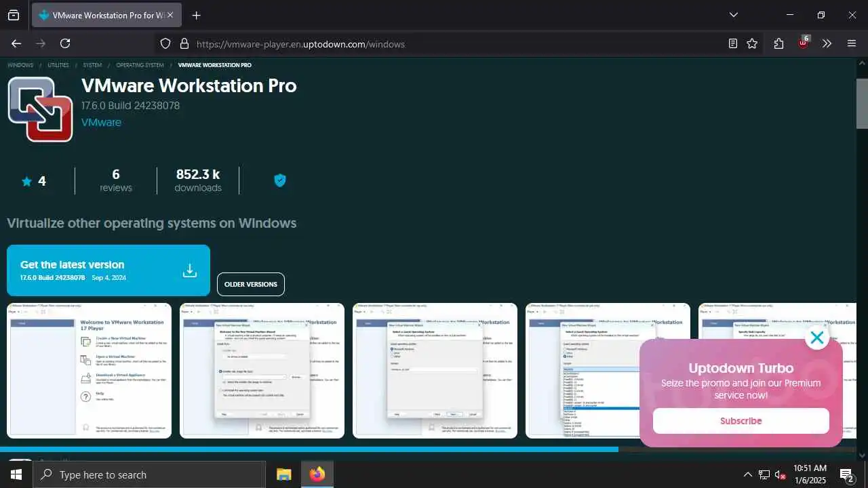The width and height of the screenshot is (868, 488).
Task: Click the security verified shield badge
Action: (279, 180)
